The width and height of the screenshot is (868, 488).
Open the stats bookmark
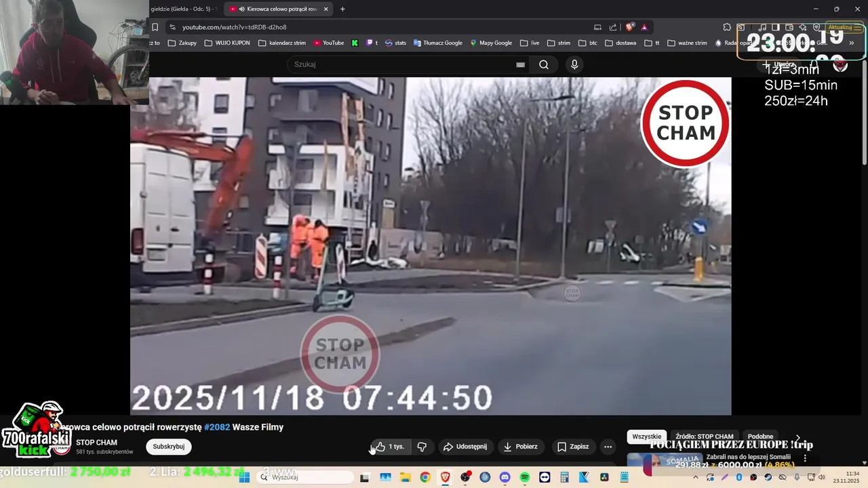pyautogui.click(x=395, y=43)
